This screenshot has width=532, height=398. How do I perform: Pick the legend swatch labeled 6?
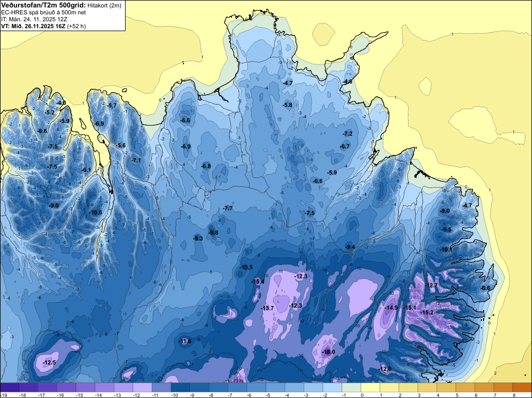click(x=485, y=387)
